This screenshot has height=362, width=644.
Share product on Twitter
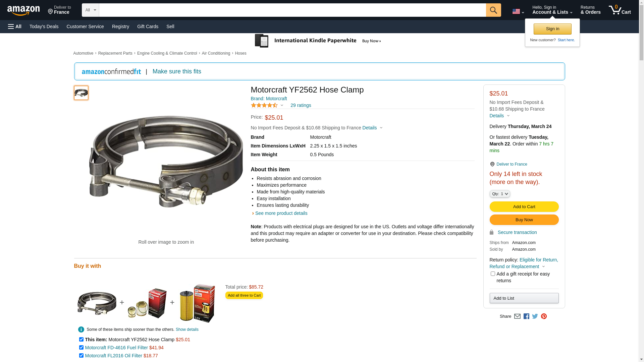(535, 316)
